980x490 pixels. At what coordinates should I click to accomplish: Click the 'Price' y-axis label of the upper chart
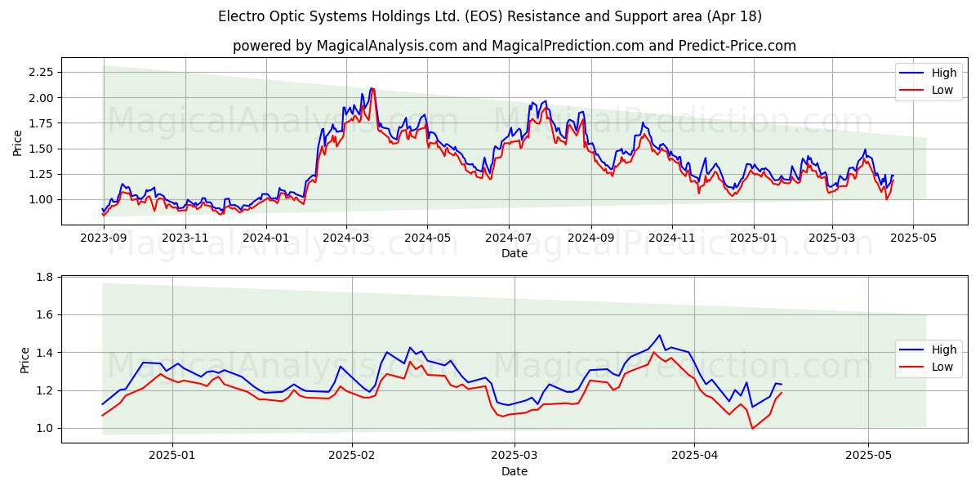(18, 141)
